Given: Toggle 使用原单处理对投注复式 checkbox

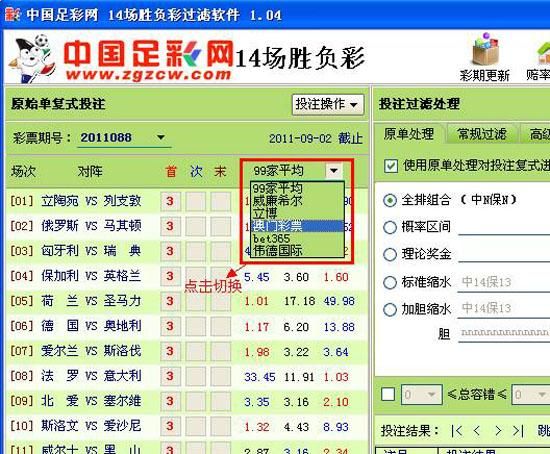Looking at the screenshot, I should (391, 166).
